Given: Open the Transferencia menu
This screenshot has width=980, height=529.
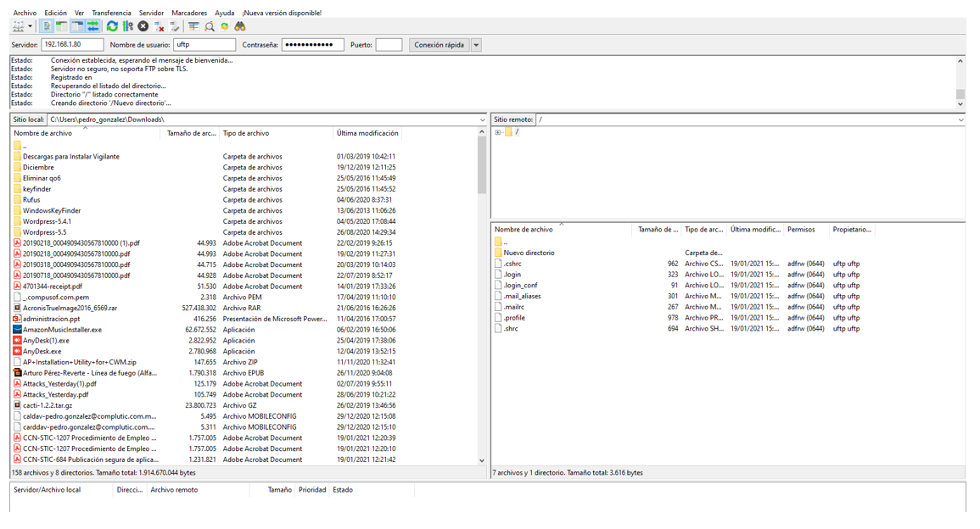Looking at the screenshot, I should (x=111, y=13).
